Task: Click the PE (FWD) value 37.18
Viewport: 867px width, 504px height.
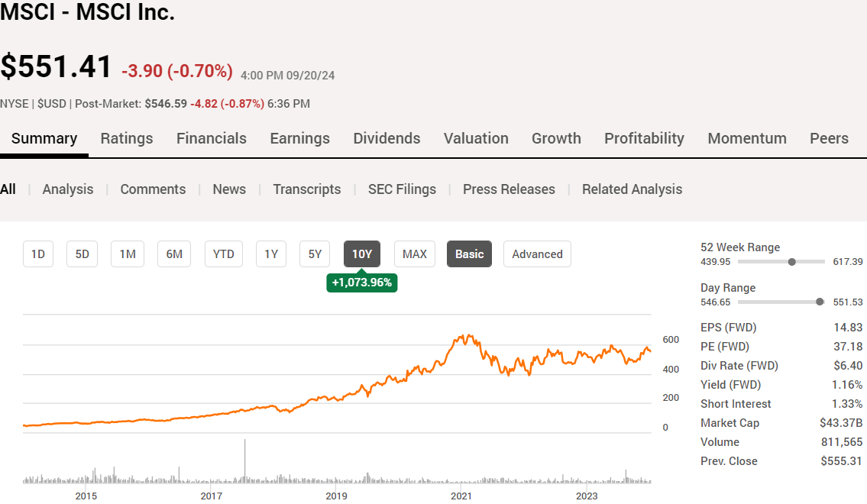Action: [x=848, y=347]
